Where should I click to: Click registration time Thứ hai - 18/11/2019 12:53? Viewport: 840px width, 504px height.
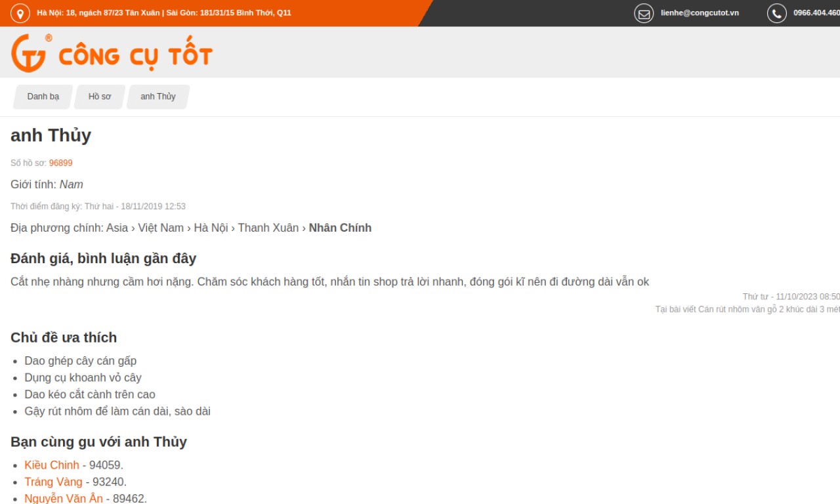(x=135, y=206)
